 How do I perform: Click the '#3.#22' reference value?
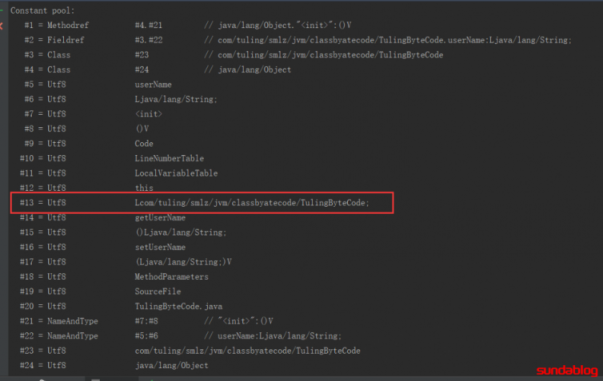coord(148,40)
